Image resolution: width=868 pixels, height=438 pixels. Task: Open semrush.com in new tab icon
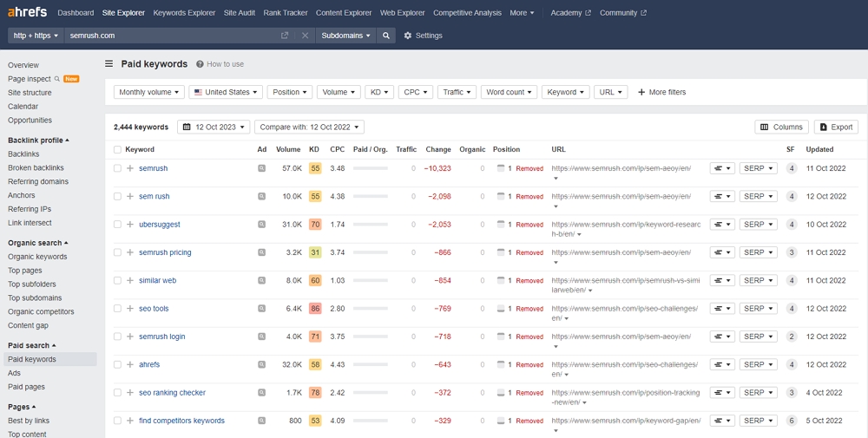(285, 36)
